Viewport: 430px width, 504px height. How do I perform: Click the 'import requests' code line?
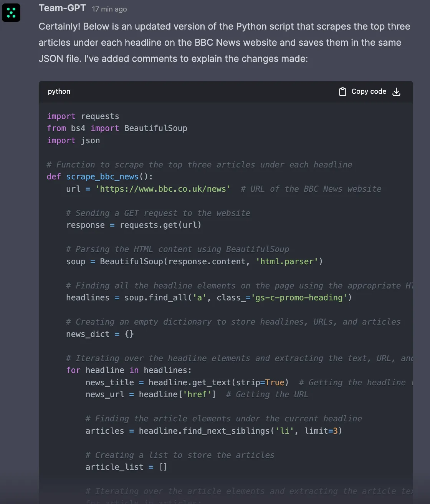pos(83,116)
